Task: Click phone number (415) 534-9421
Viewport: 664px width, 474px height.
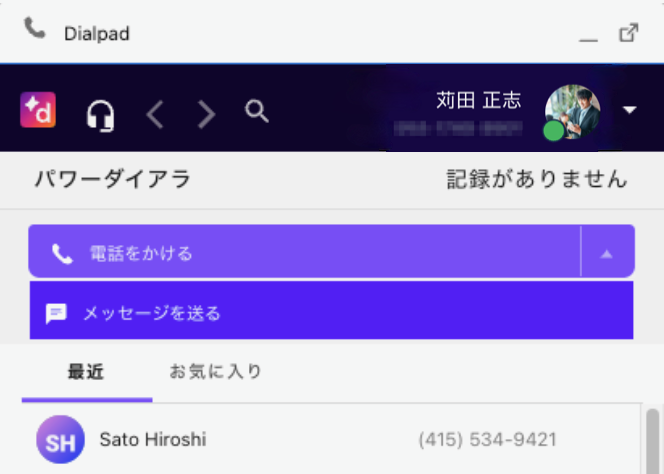Action: click(487, 440)
